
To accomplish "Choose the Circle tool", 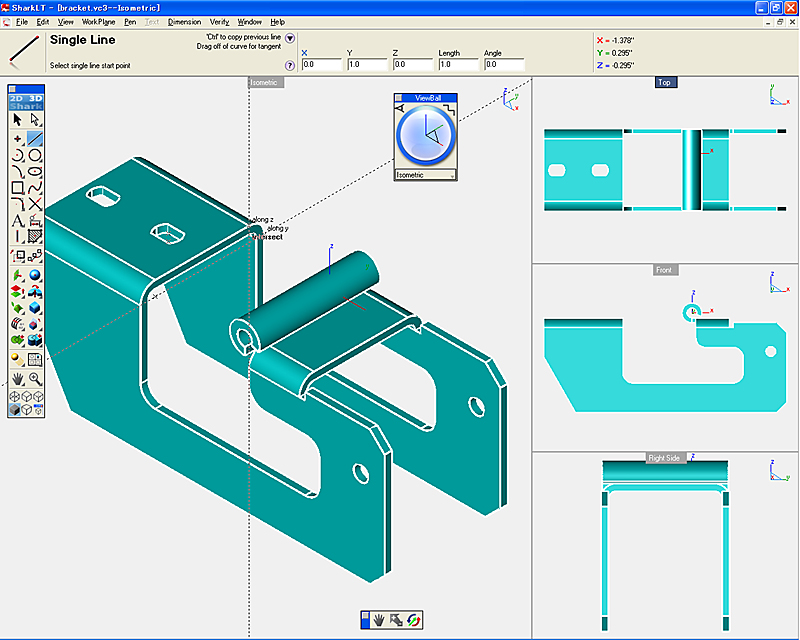I will tap(35, 155).
